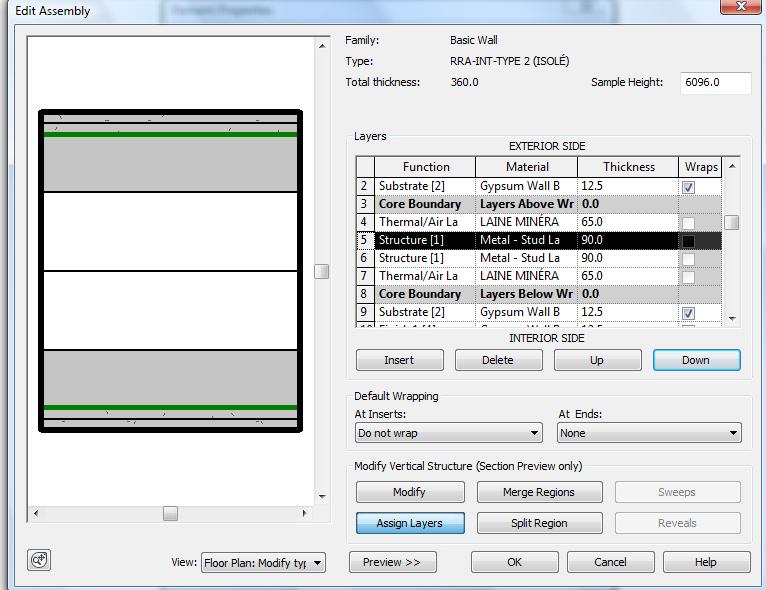This screenshot has width=766, height=590.
Task: Click layers table scroll up arrow
Action: click(x=732, y=167)
